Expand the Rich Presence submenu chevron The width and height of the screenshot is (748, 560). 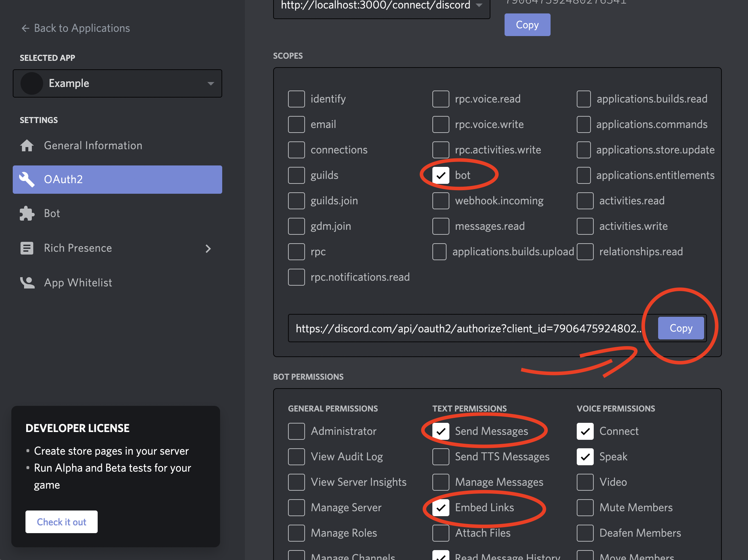208,249
